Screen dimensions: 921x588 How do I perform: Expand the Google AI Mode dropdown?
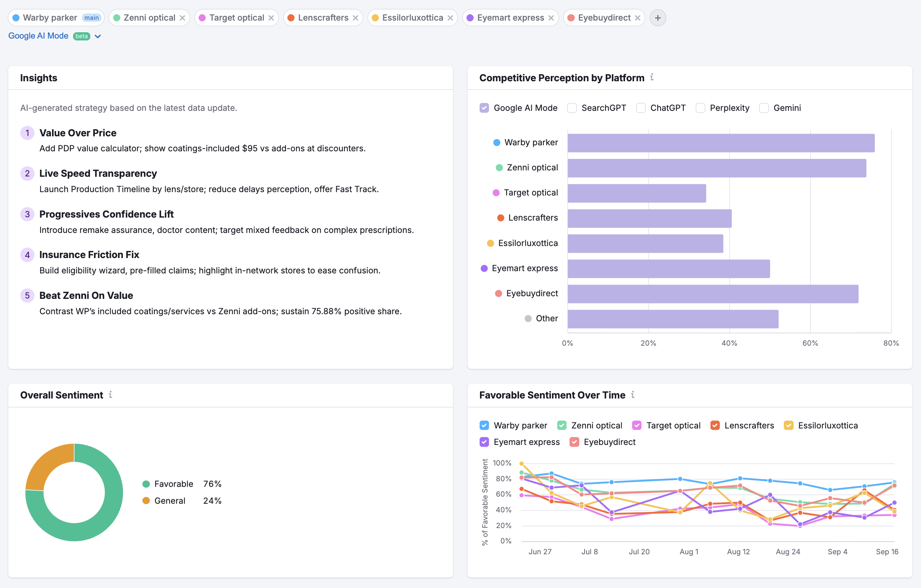point(98,36)
